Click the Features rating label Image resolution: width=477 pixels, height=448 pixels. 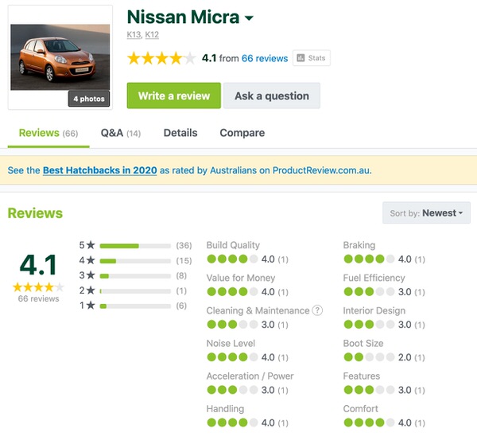click(x=362, y=376)
